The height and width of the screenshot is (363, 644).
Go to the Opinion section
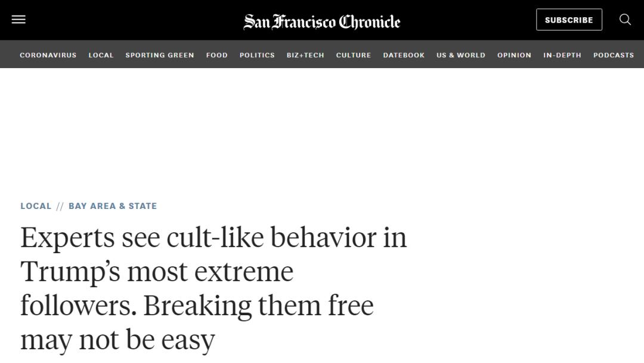pos(514,55)
